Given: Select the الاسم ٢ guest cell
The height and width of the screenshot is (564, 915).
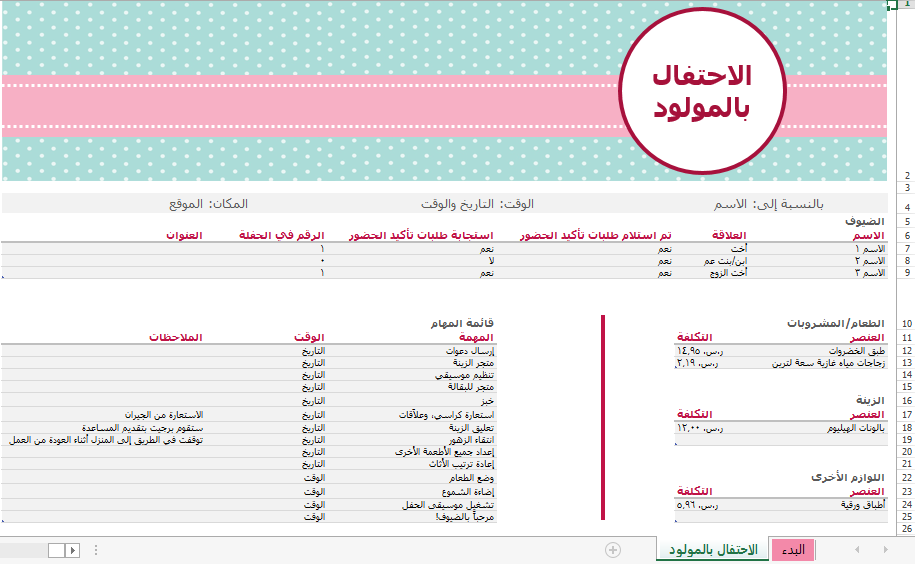Looking at the screenshot, I should 870,261.
